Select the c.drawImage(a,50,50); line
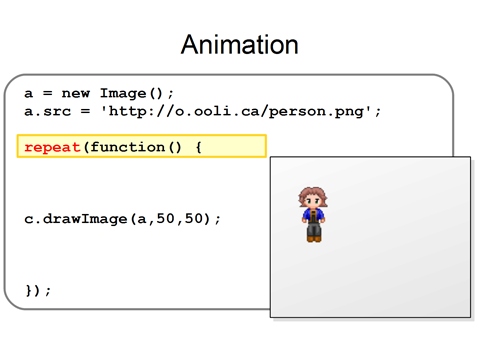 point(122,219)
